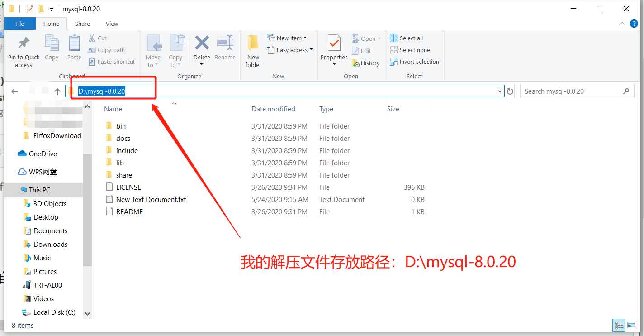Viewport: 644px width, 336px height.
Task: Click the Paste clipboard icon
Action: pyautogui.click(x=74, y=43)
